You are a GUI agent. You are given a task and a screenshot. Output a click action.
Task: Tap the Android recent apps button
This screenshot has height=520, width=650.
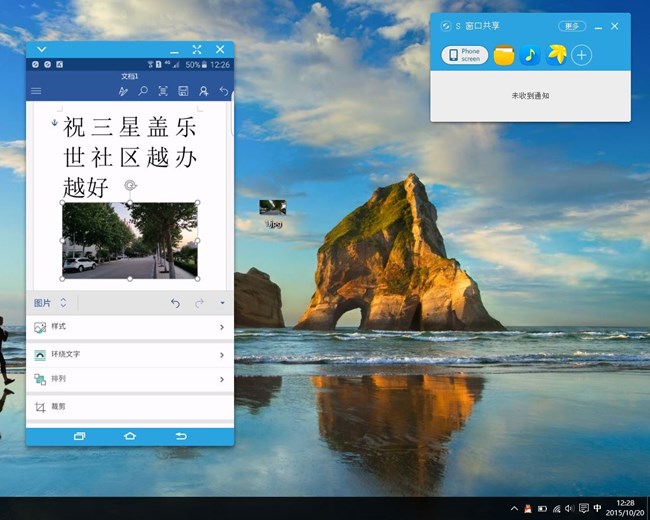[x=80, y=436]
